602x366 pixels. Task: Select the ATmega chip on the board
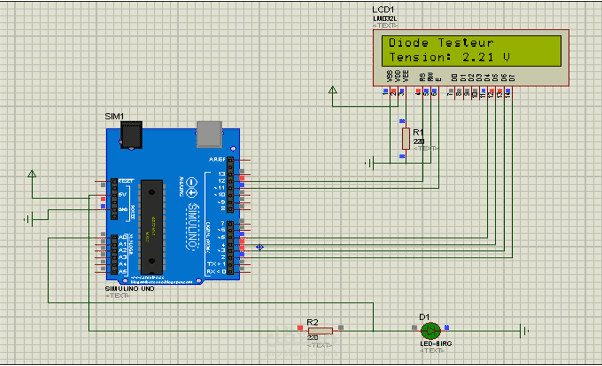coord(152,227)
